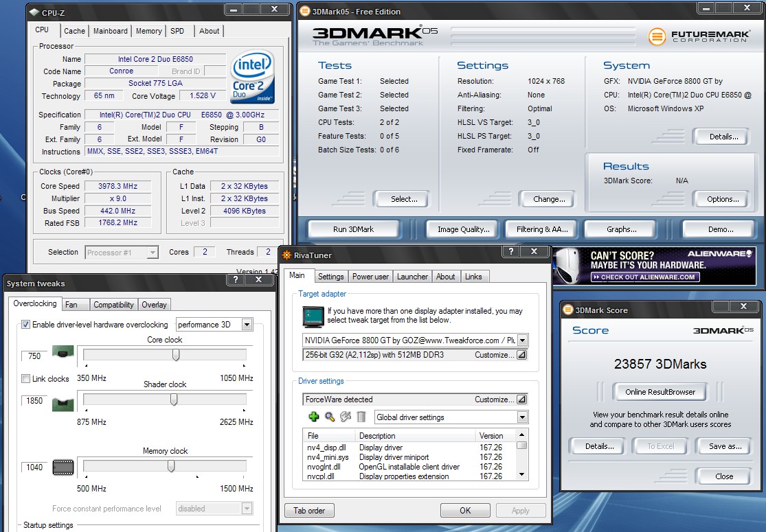Screen dimensions: 766x532
Task: Click the memory chip icon in System tweaks
Action: (x=63, y=467)
